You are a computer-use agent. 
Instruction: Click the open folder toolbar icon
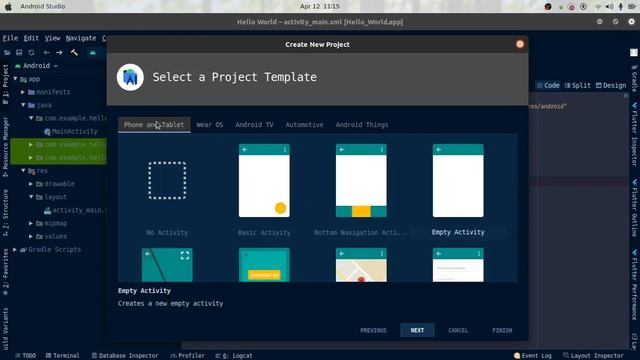point(7,52)
